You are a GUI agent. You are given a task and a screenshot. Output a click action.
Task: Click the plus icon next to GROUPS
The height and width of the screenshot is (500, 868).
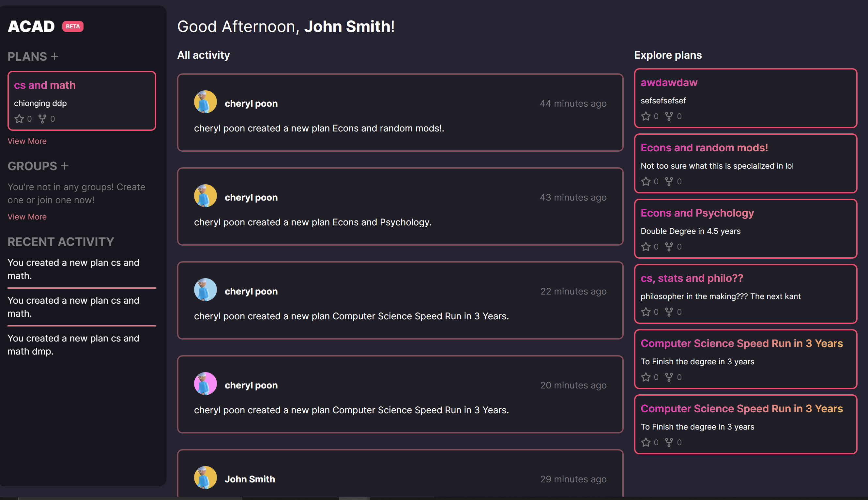[x=65, y=166]
